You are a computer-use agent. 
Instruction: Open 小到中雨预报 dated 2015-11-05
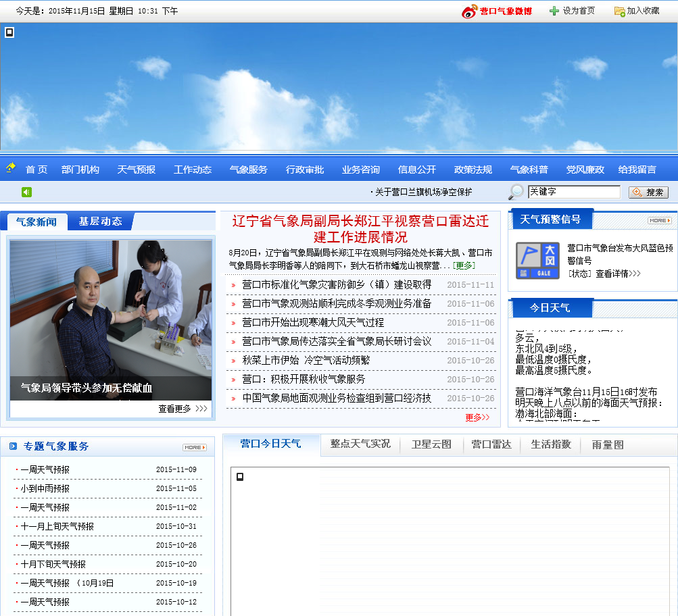click(x=45, y=488)
